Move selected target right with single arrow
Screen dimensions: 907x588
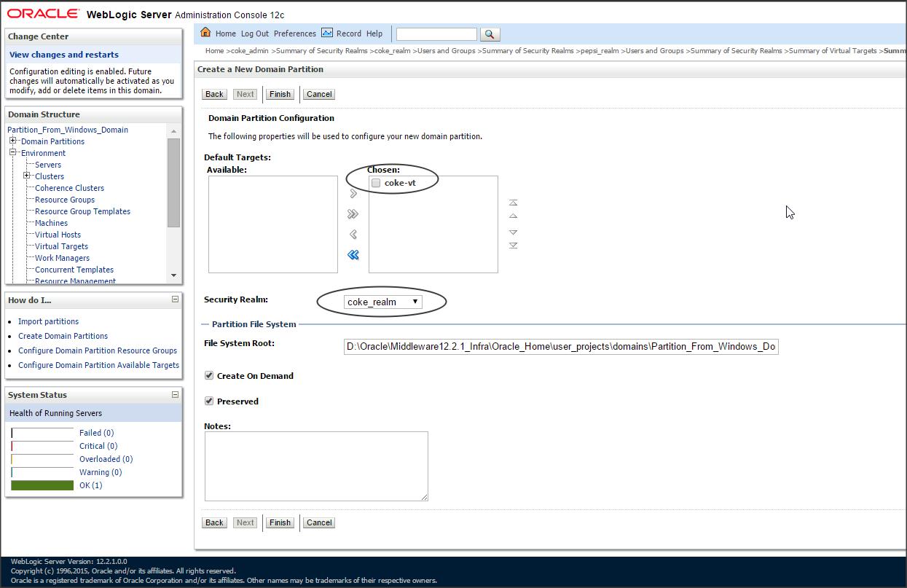point(353,194)
